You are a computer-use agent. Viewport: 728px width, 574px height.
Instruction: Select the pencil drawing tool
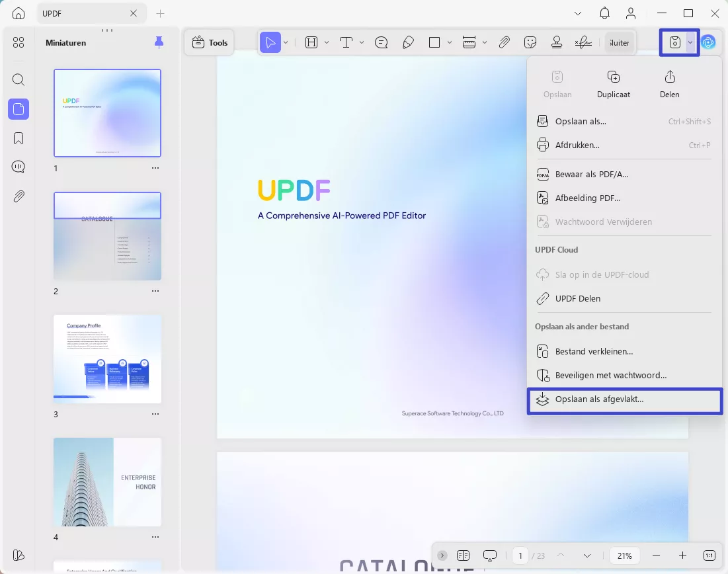(x=408, y=43)
